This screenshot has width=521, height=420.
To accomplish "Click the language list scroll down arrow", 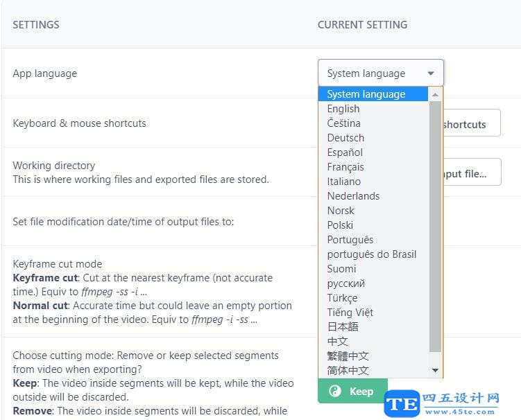I will pos(436,371).
